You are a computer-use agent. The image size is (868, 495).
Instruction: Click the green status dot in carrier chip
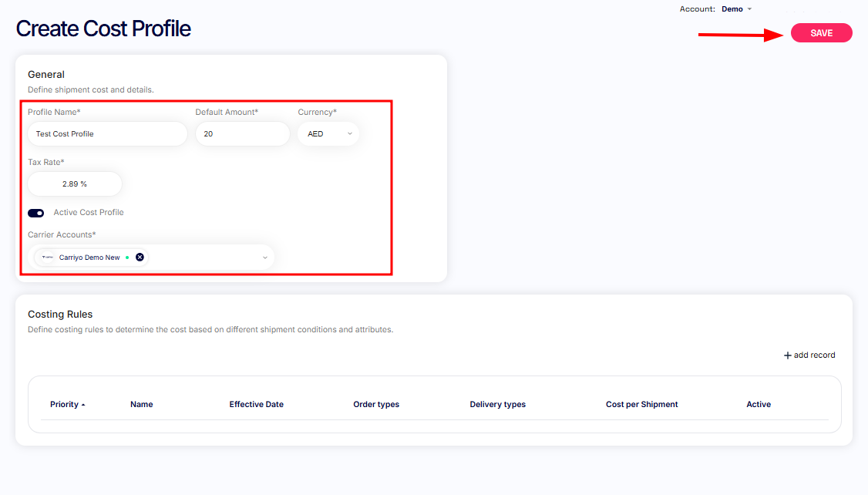click(127, 258)
